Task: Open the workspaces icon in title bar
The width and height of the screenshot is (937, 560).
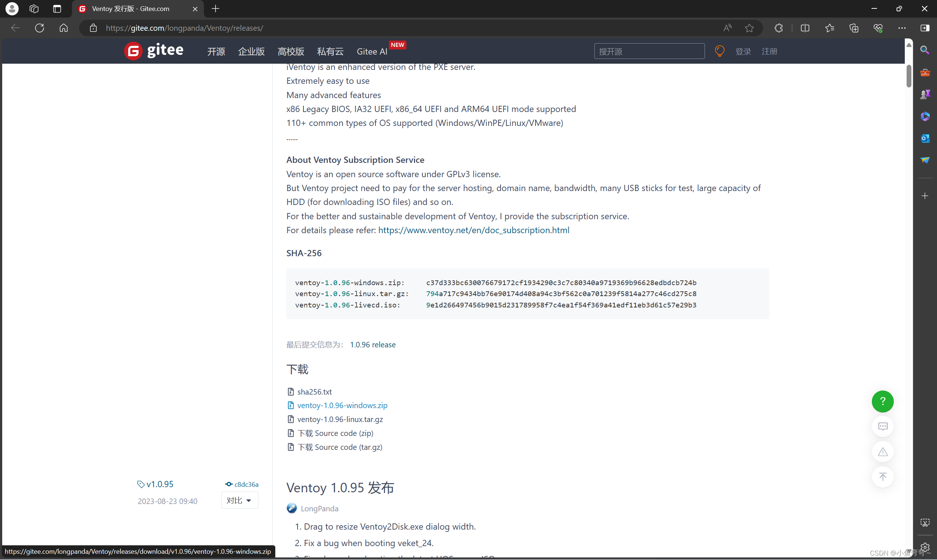Action: click(34, 9)
